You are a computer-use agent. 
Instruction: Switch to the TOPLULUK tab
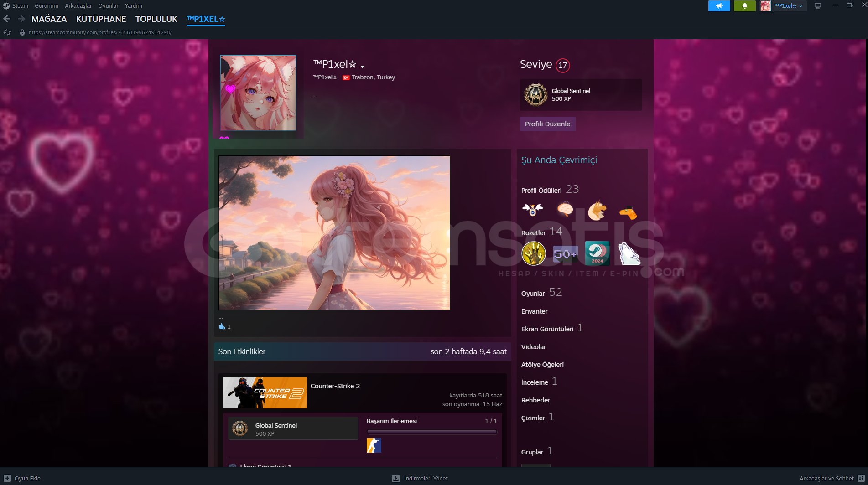(x=156, y=19)
